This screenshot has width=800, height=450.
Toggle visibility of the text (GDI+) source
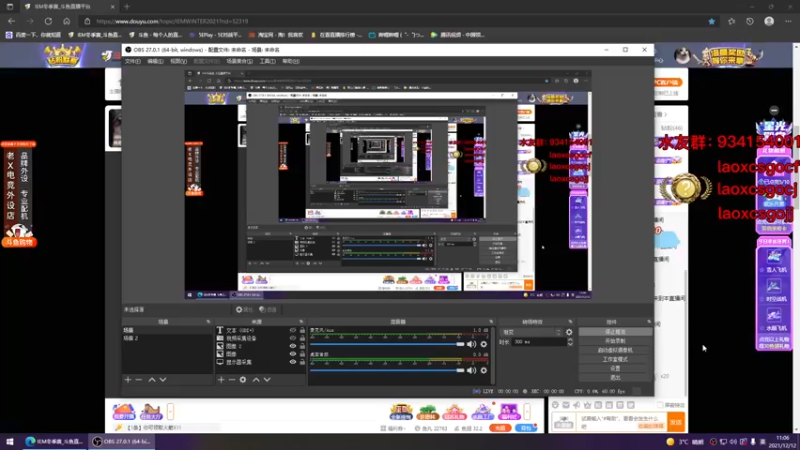(292, 331)
